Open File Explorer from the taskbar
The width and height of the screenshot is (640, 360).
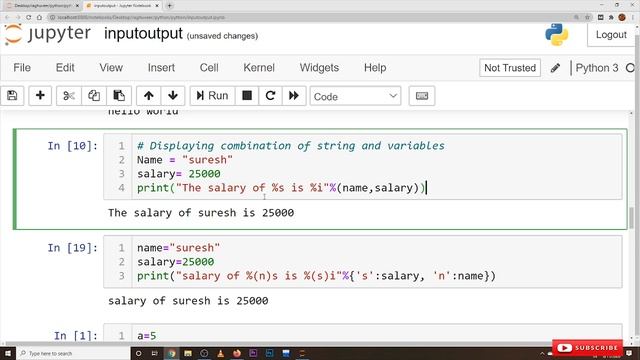pyautogui.click(x=188, y=353)
